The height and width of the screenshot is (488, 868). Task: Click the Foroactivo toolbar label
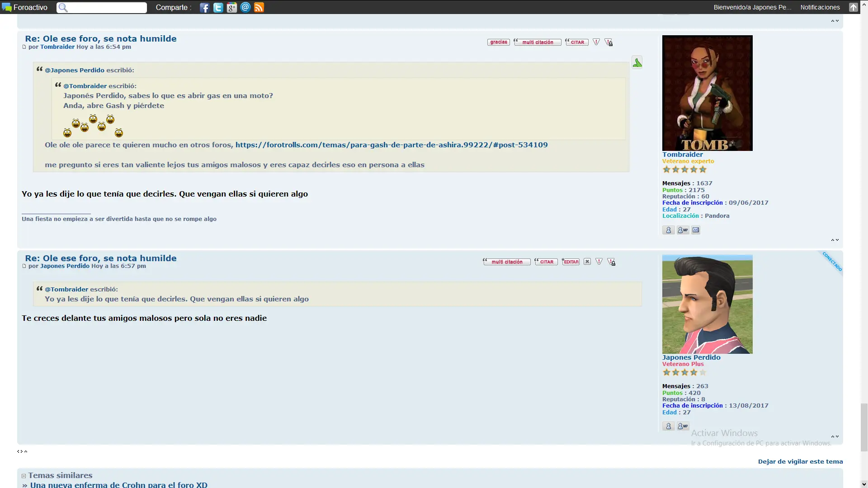pyautogui.click(x=30, y=7)
